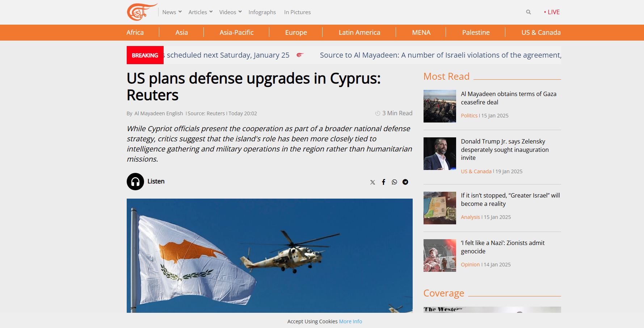The width and height of the screenshot is (644, 328).
Task: Open the search magnifier icon
Action: [x=528, y=12]
